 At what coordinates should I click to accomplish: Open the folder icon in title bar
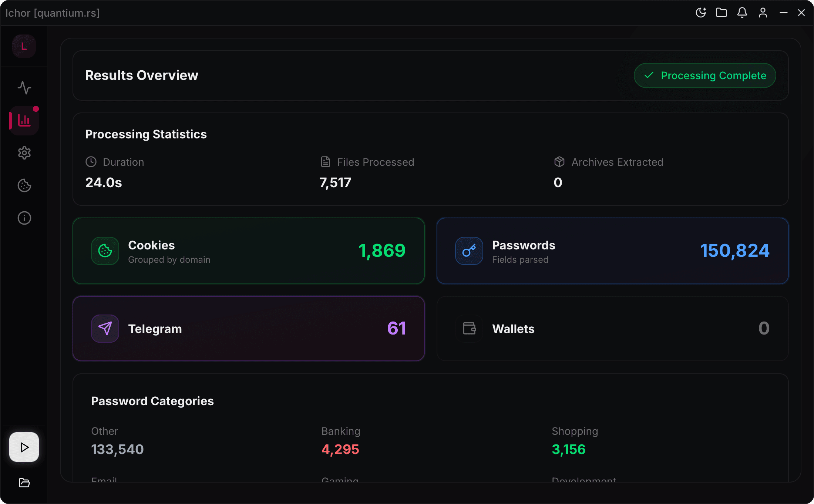721,13
